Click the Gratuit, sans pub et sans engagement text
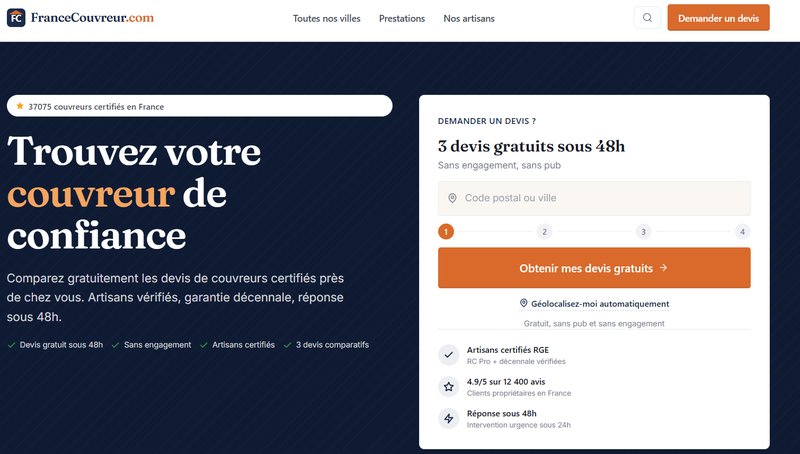Screen dimensions: 800x454 pyautogui.click(x=594, y=323)
